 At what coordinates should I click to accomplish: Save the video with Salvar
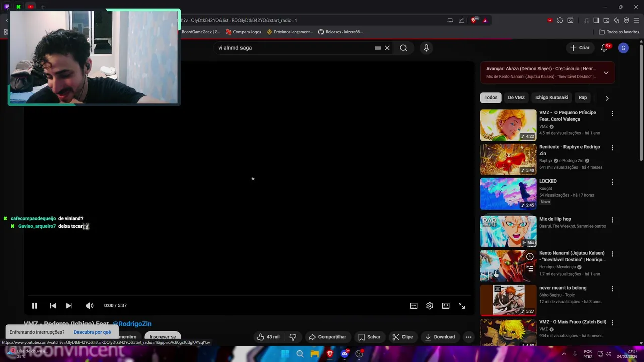click(x=369, y=337)
